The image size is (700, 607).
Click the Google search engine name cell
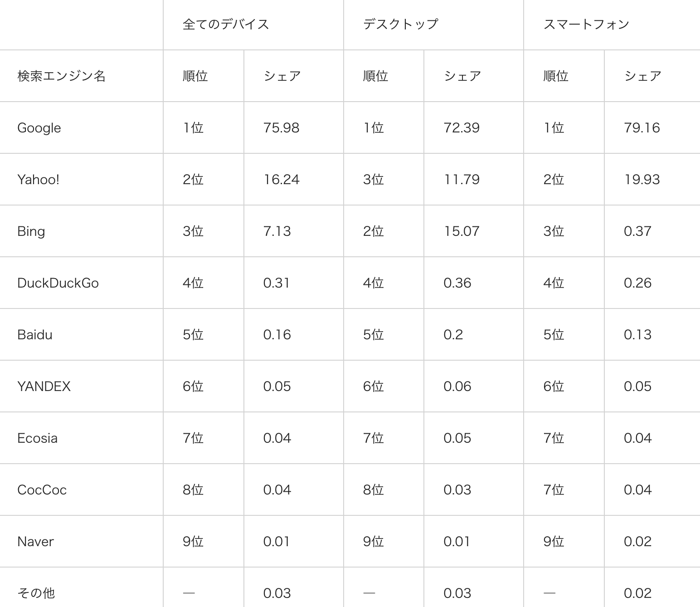point(39,128)
